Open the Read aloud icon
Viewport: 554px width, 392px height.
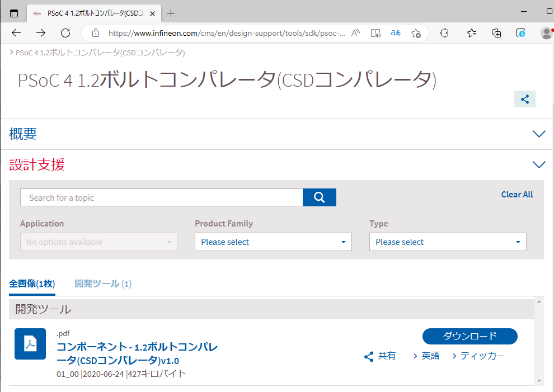tap(355, 33)
